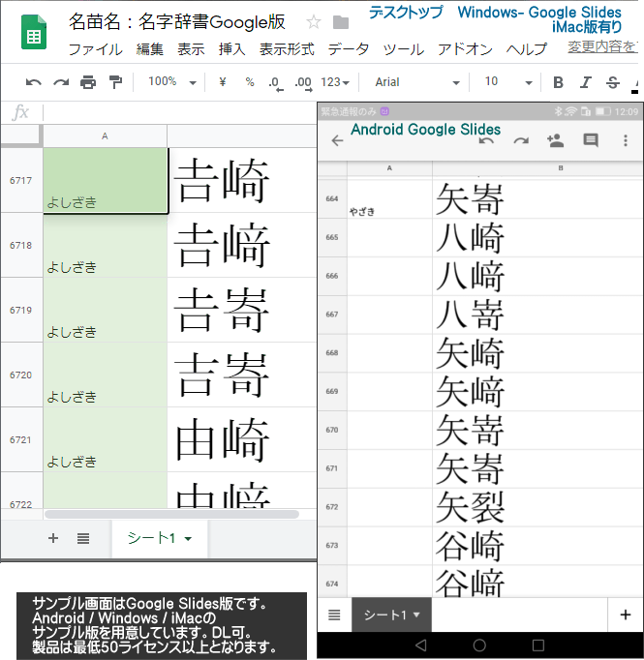Open ツール menu

click(404, 49)
